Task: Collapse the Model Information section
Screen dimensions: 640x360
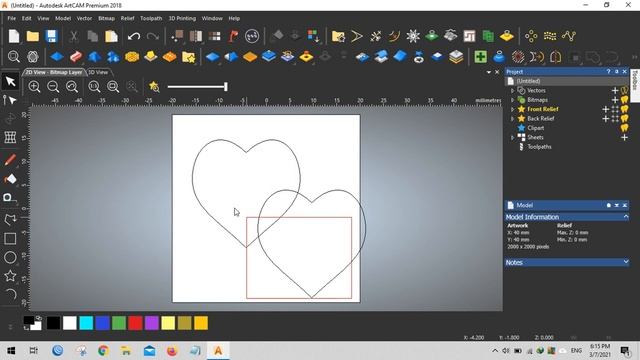Action: [x=626, y=217]
